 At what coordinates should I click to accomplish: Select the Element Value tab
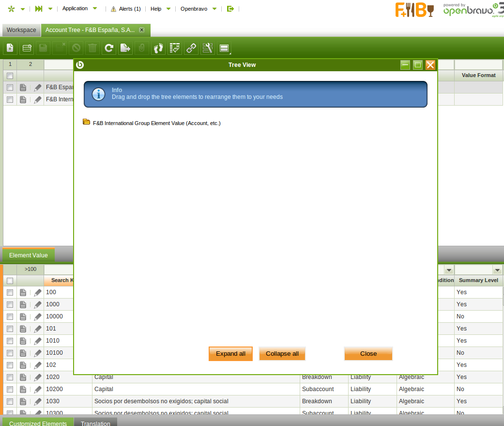coord(28,255)
